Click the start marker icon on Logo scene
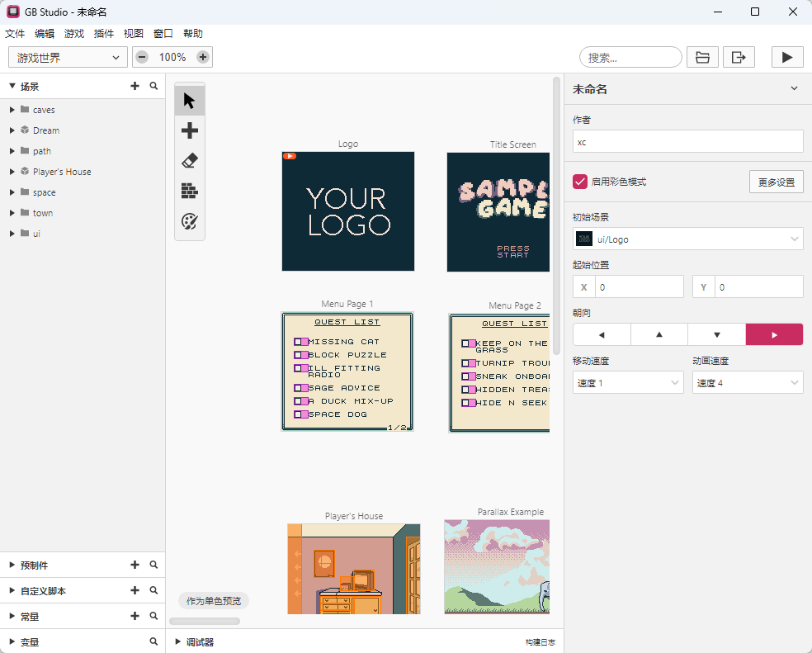This screenshot has height=653, width=812. [290, 156]
